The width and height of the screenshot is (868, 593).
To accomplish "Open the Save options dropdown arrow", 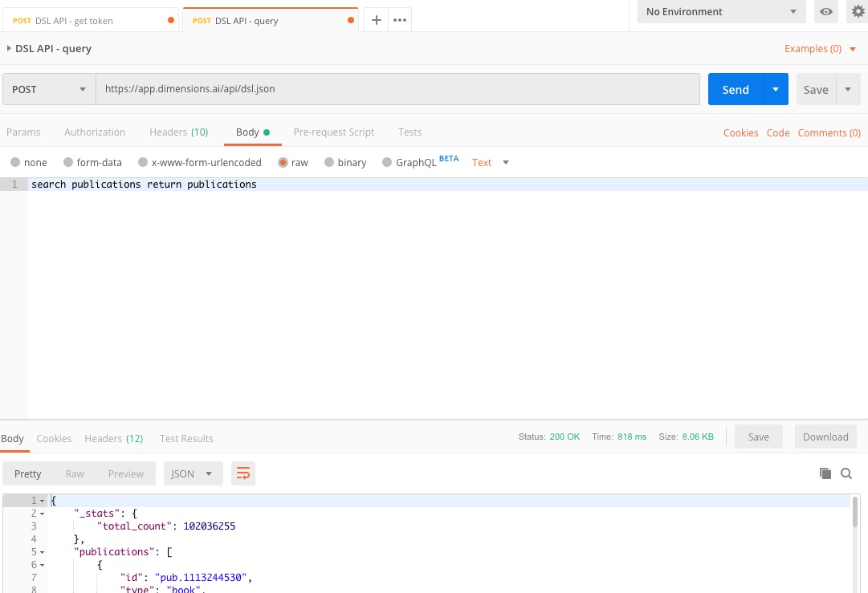I will (x=847, y=89).
